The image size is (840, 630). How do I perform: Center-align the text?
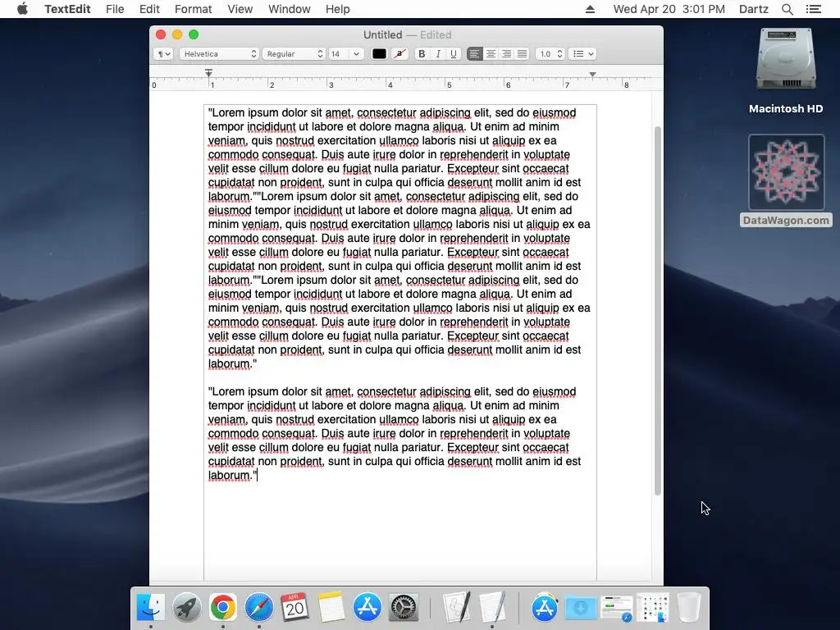tap(491, 53)
